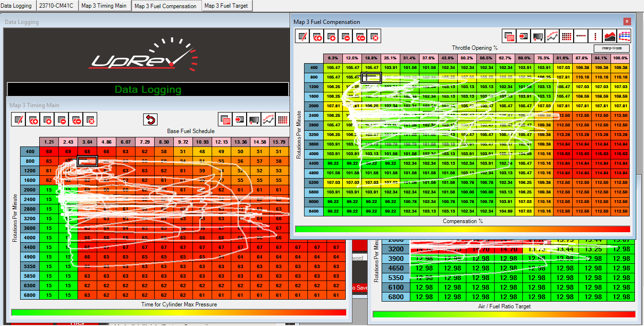
Task: Open the 23710-CM41C tab
Action: (x=56, y=6)
